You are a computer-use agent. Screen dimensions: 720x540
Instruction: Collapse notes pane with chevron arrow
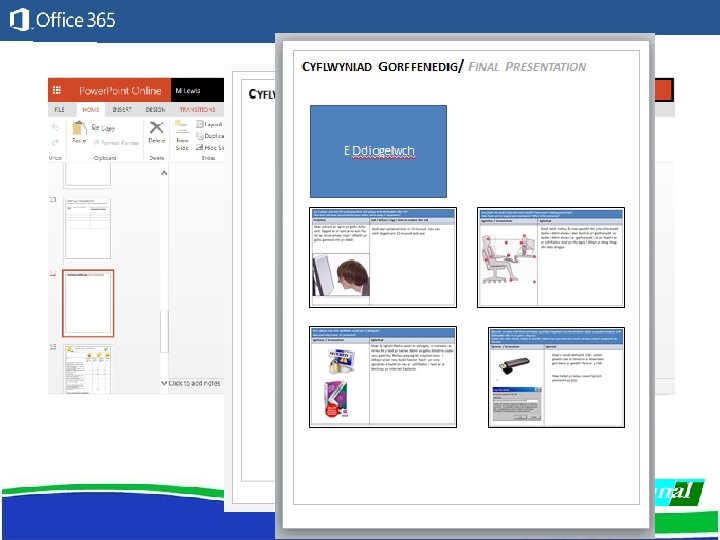[164, 382]
